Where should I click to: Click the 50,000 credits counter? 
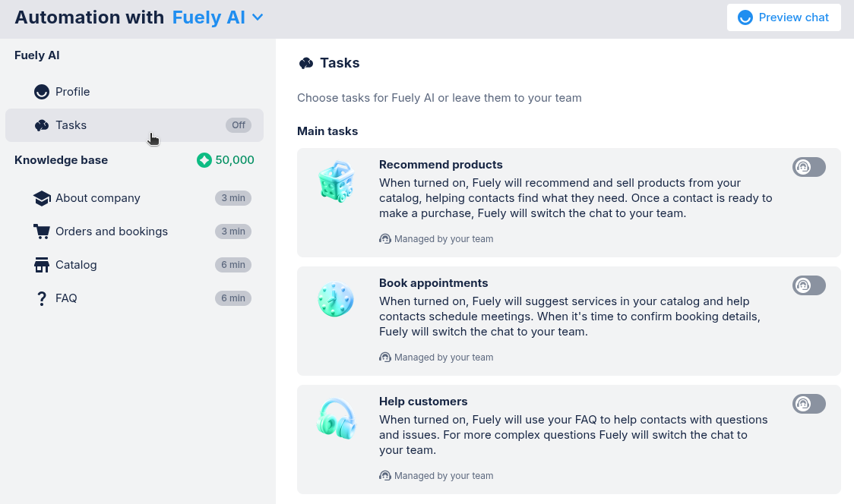(x=235, y=160)
